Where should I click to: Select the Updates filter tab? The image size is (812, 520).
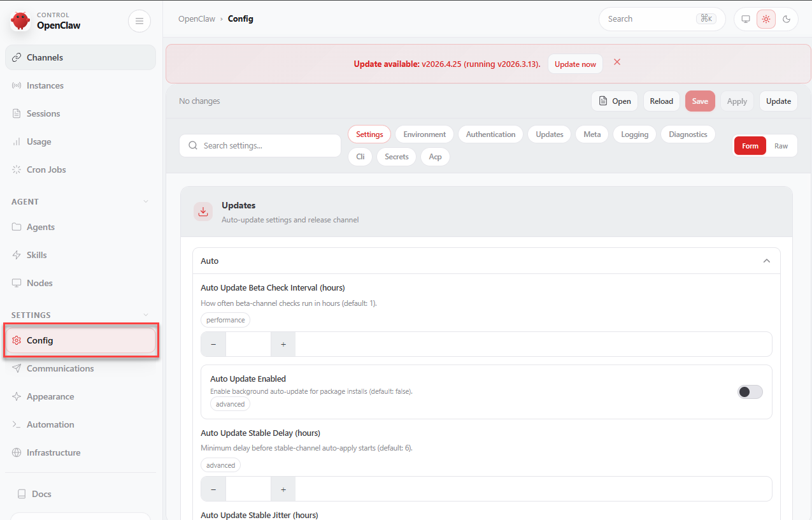tap(550, 134)
